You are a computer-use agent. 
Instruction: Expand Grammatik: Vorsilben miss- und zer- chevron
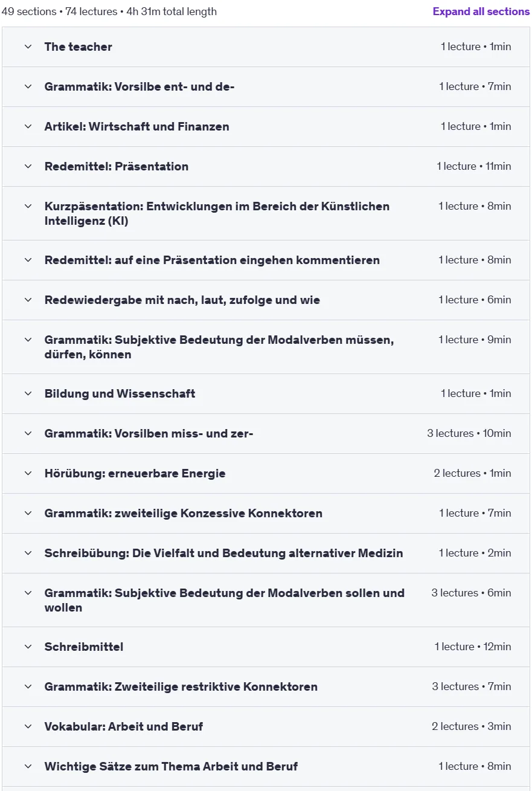[x=28, y=433]
